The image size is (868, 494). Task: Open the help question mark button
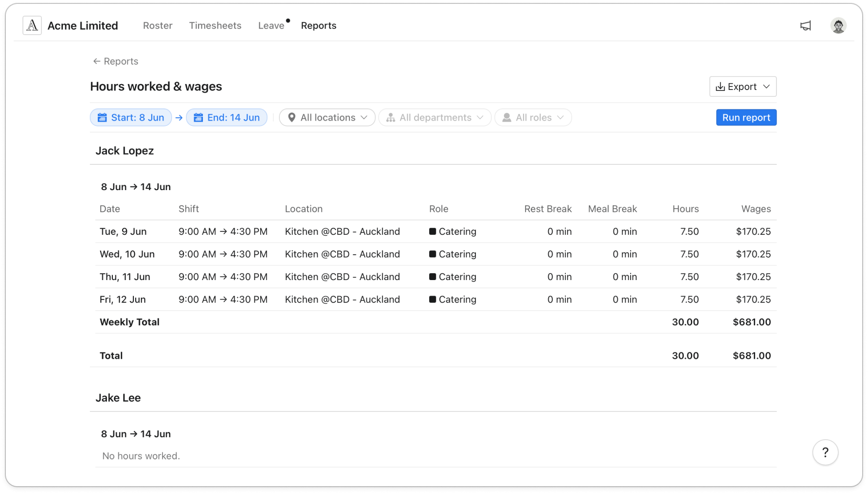pos(825,453)
